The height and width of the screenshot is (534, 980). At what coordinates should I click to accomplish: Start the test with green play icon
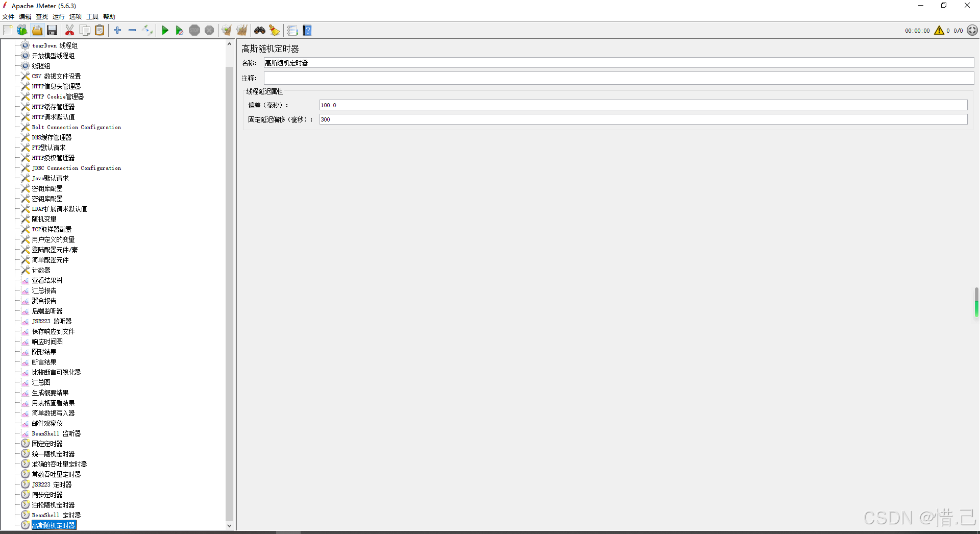(165, 31)
